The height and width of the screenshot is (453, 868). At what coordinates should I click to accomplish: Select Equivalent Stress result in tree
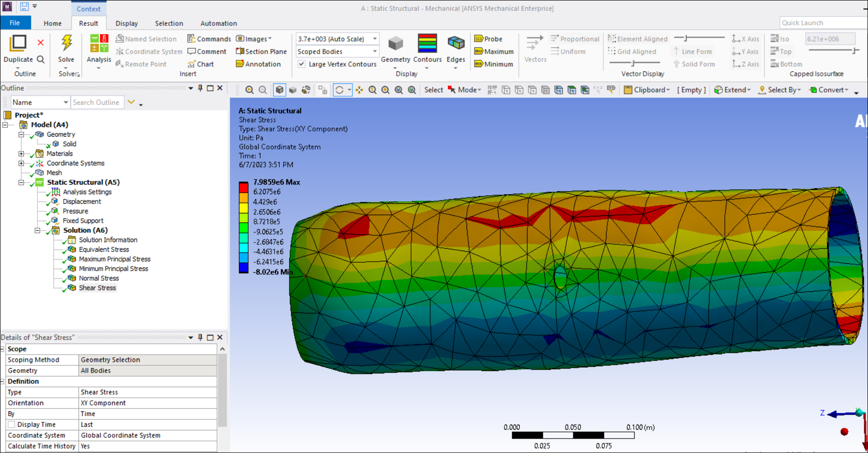coord(103,249)
